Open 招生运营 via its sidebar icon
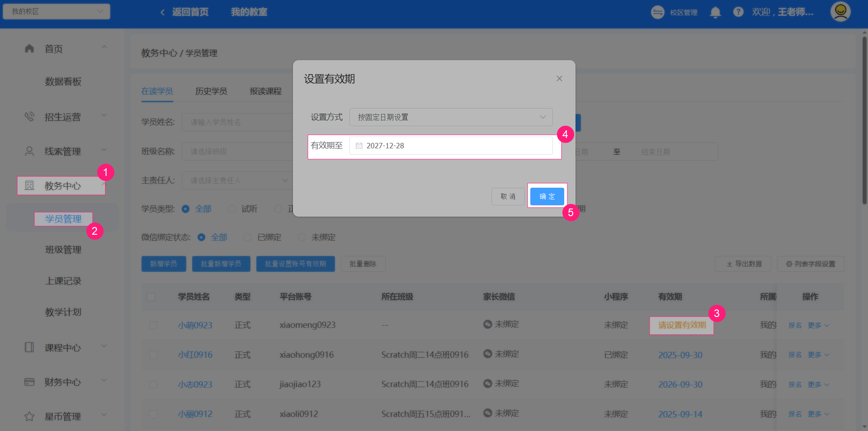 29,116
